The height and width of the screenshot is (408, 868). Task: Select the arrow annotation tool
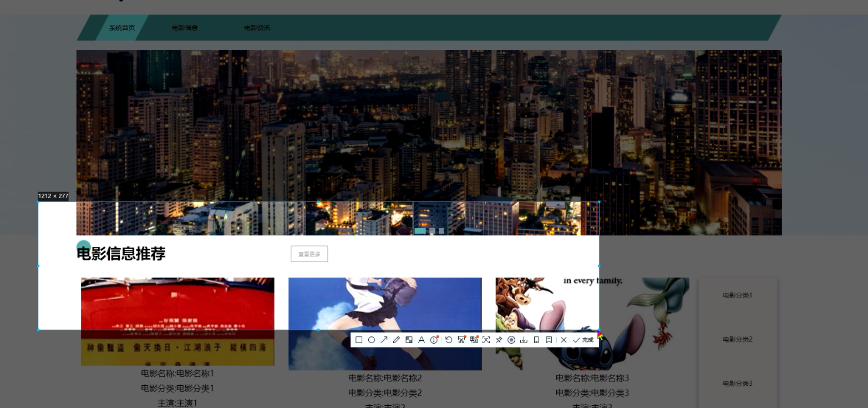(x=384, y=340)
